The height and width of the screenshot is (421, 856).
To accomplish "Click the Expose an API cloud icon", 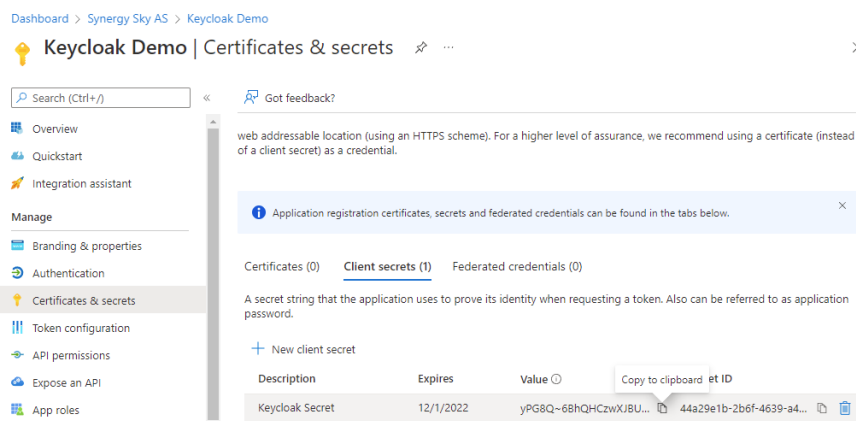I will click(x=17, y=382).
